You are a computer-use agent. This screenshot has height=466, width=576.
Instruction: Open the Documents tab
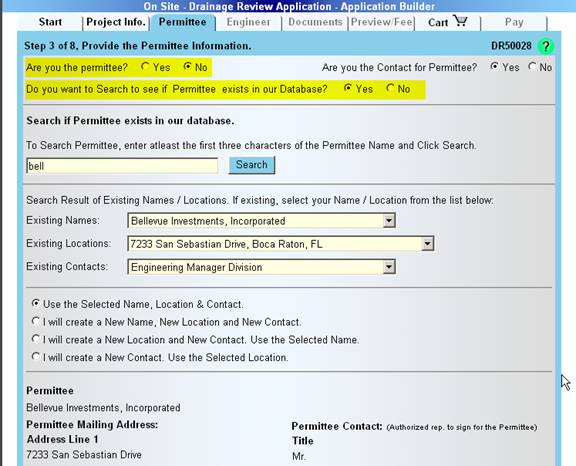click(315, 22)
